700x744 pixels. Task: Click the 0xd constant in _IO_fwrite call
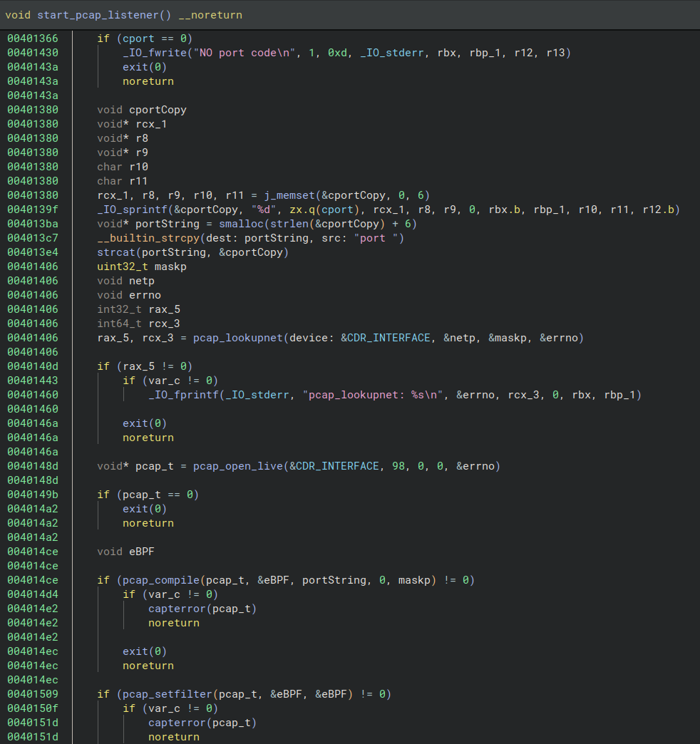pos(337,53)
